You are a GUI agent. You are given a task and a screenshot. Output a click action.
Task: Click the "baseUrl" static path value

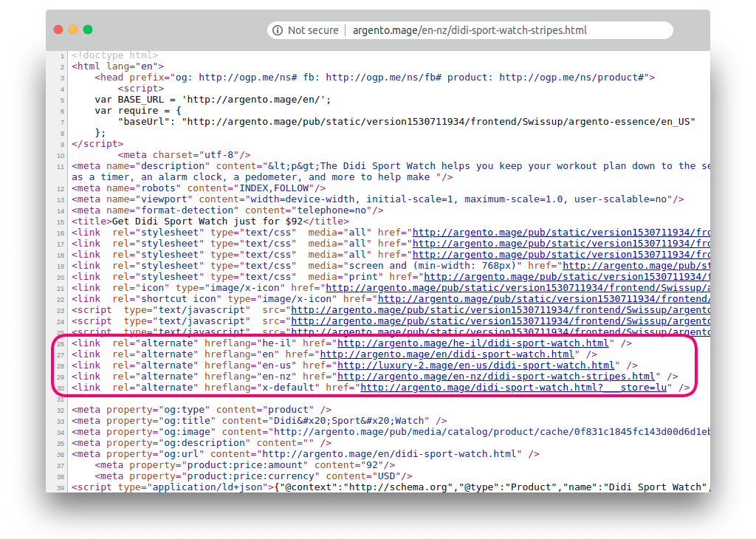[439, 122]
